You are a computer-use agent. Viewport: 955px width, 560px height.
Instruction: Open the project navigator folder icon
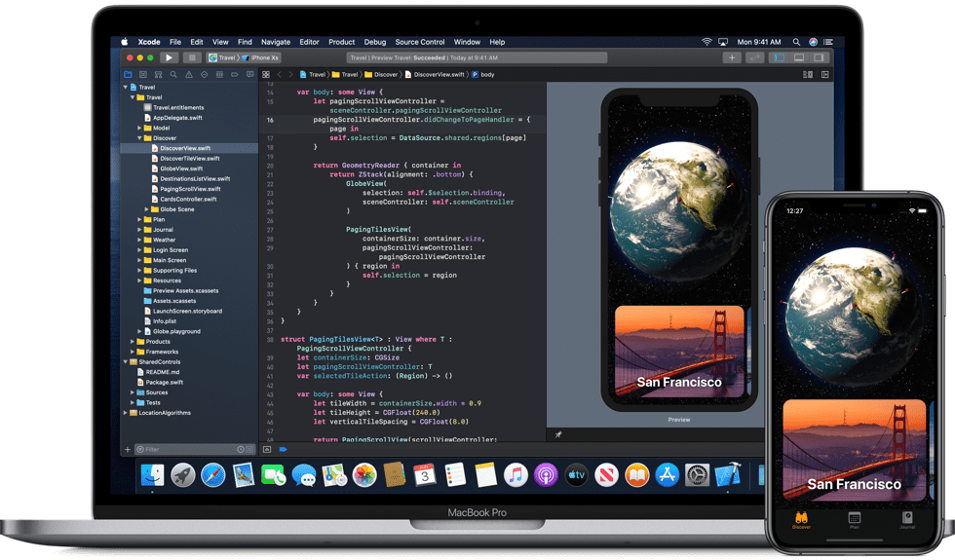point(128,74)
